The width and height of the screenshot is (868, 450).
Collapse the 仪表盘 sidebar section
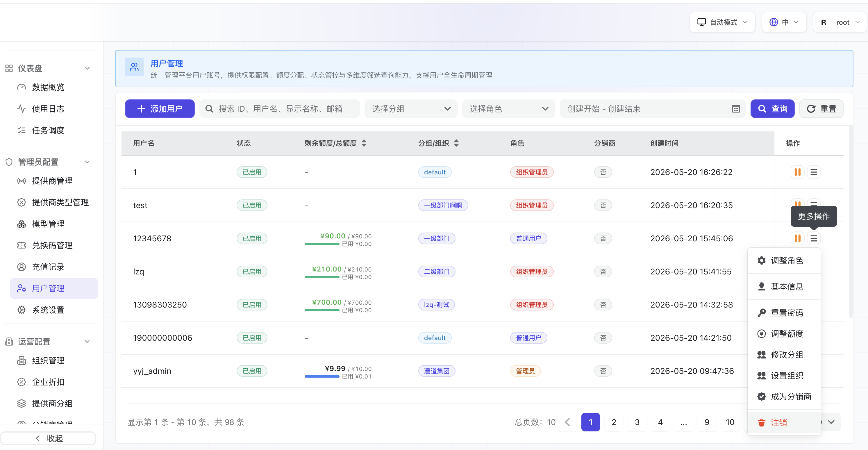[87, 68]
